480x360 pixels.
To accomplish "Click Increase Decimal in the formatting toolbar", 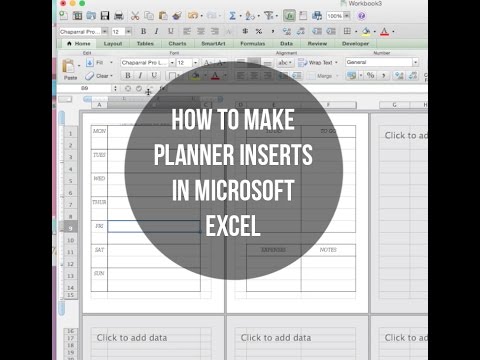I will coord(286,31).
